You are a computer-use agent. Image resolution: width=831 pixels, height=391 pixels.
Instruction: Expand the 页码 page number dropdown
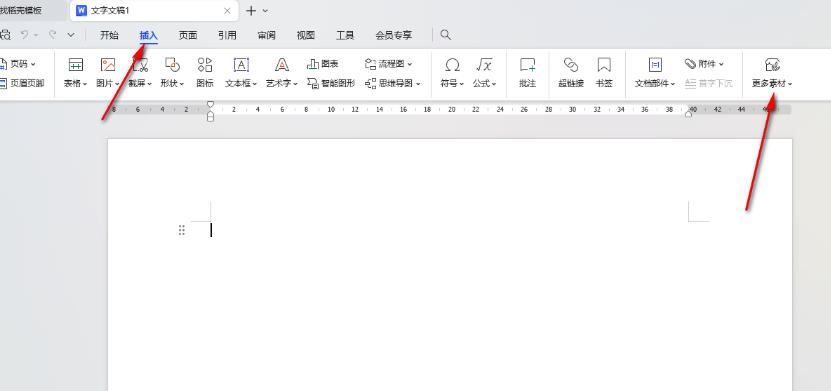(33, 64)
